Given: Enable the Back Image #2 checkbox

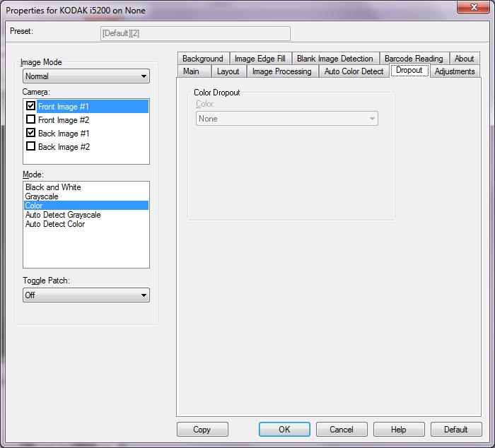Looking at the screenshot, I should click(x=30, y=146).
